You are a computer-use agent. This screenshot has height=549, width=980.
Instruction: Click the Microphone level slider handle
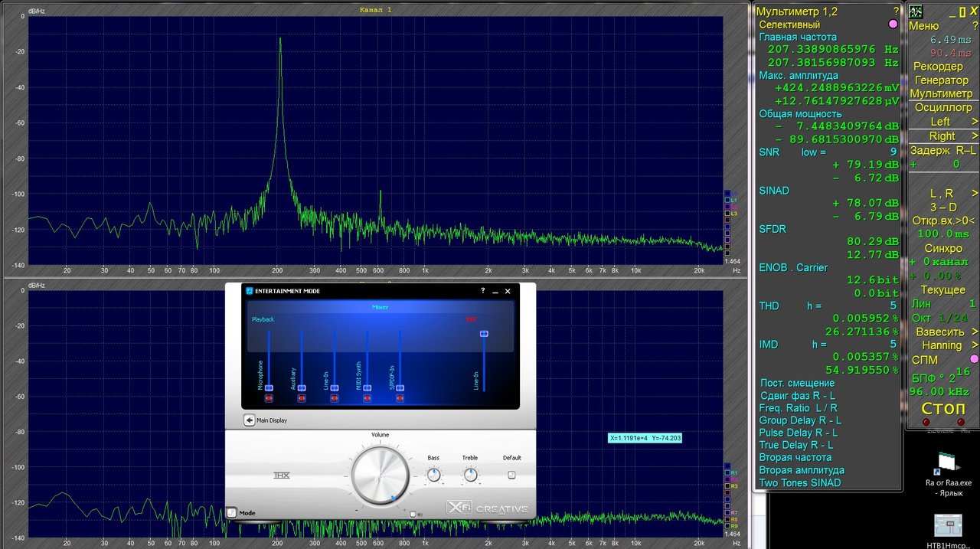click(x=269, y=388)
